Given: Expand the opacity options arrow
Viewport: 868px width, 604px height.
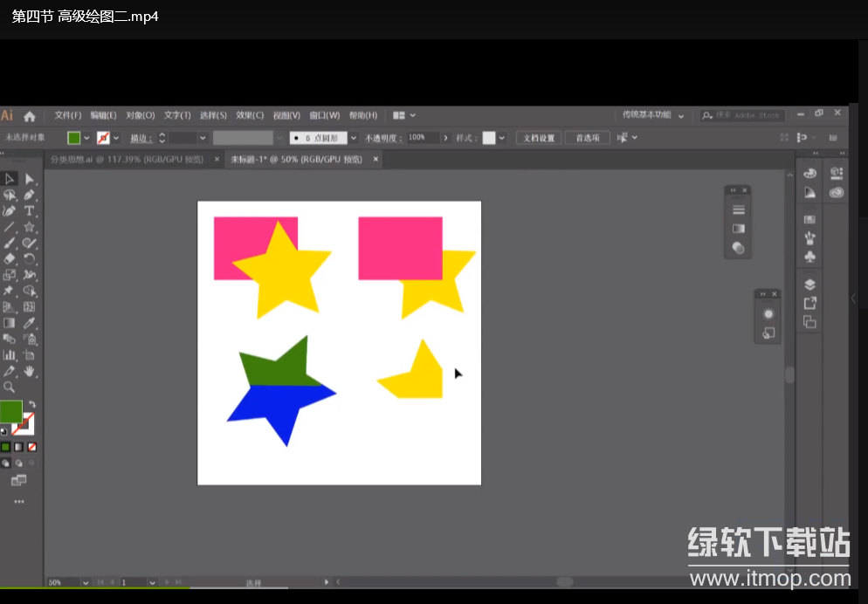Looking at the screenshot, I should pos(445,138).
